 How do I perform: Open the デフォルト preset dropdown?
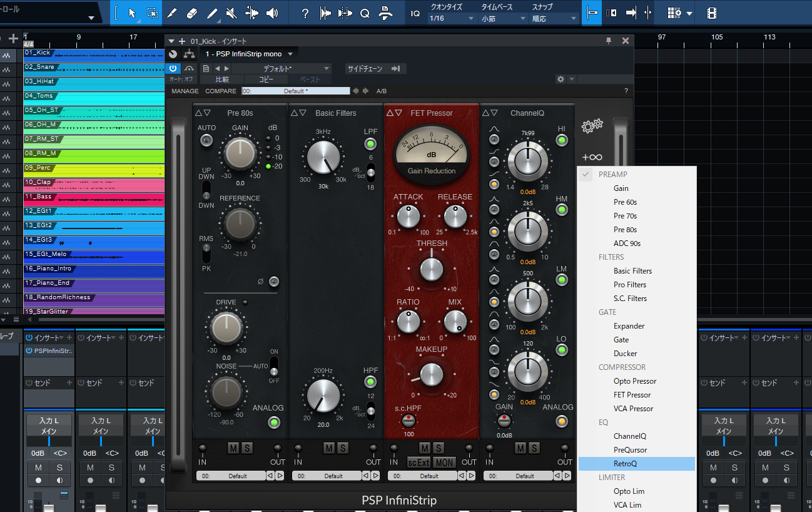(280, 68)
